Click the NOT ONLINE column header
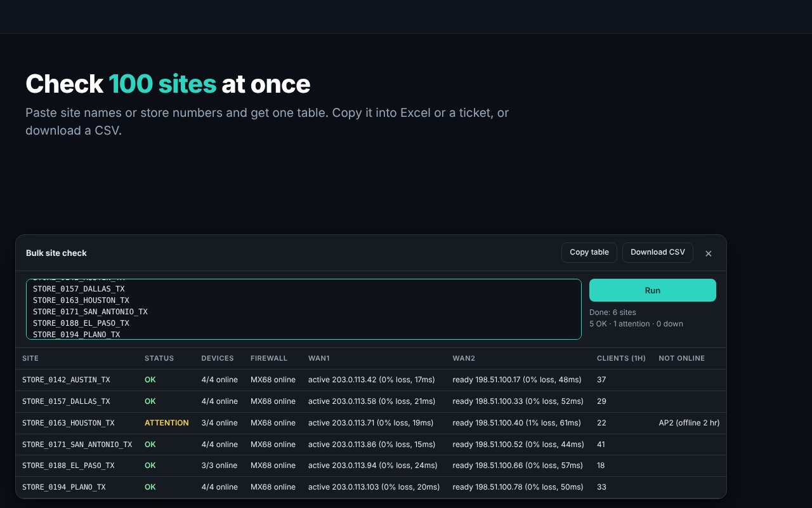 click(681, 358)
